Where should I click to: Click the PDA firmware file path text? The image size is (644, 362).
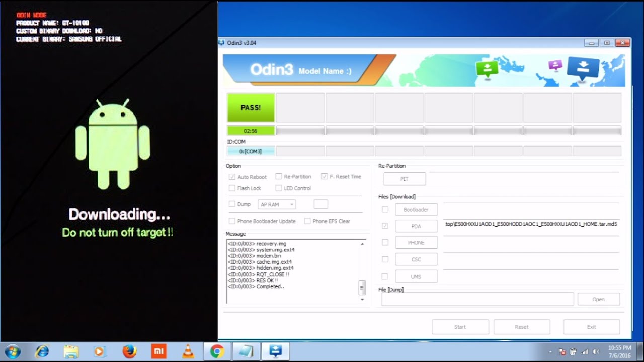(x=531, y=224)
